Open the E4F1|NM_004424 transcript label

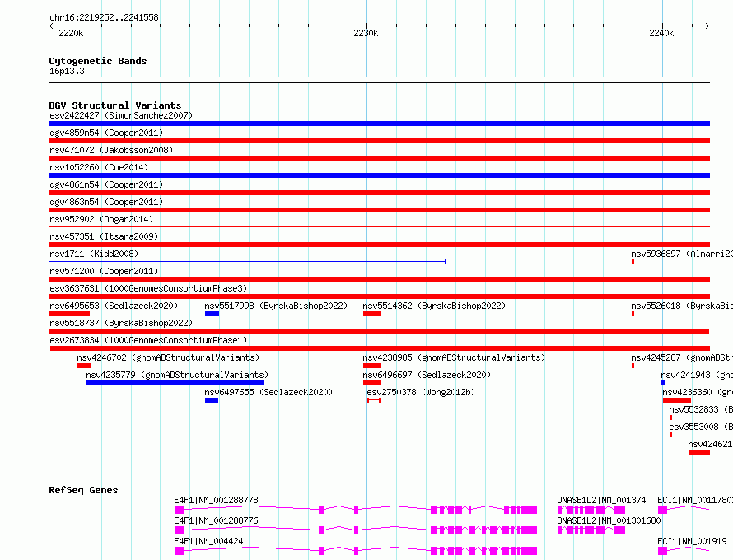coord(208,541)
